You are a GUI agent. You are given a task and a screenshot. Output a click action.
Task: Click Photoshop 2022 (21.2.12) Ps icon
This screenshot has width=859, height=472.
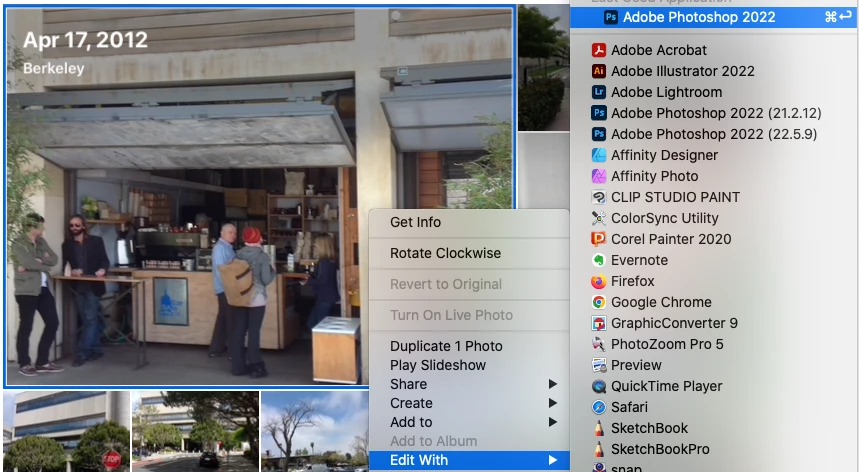(598, 113)
